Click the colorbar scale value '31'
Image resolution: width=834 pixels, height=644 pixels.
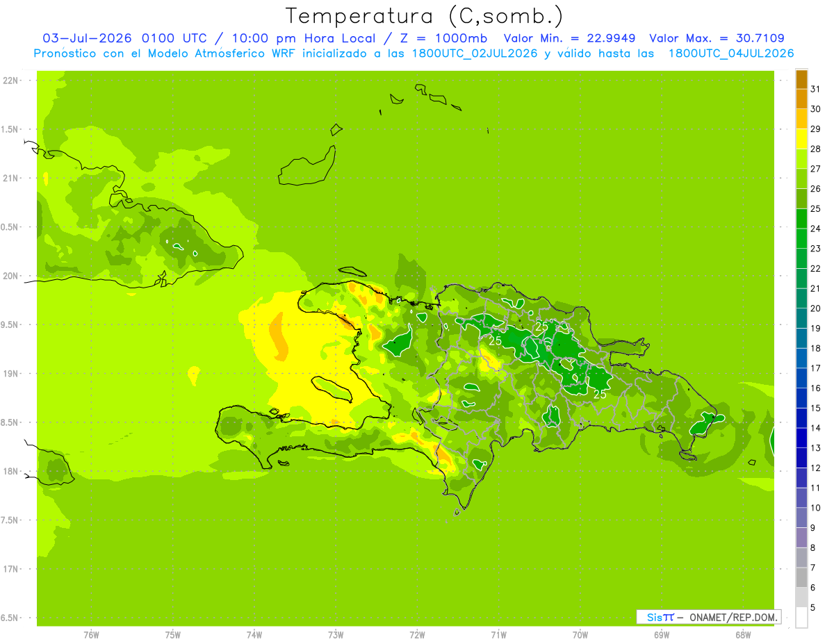[816, 88]
